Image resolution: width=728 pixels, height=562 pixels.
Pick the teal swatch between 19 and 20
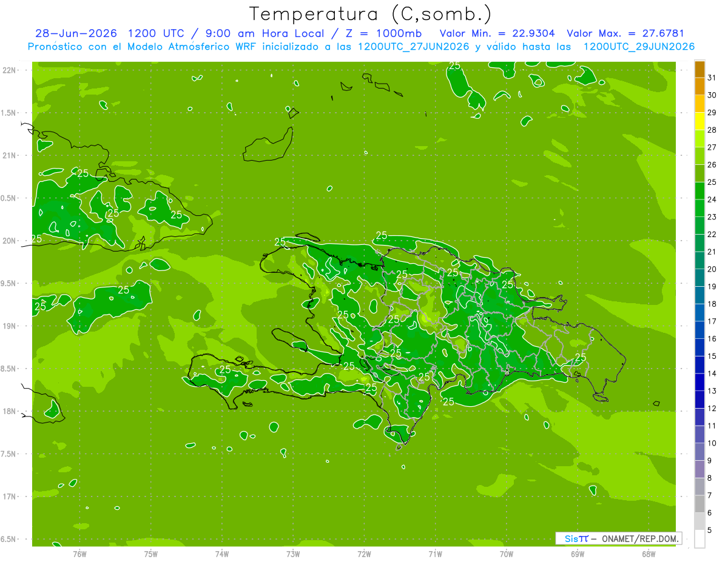click(x=699, y=278)
